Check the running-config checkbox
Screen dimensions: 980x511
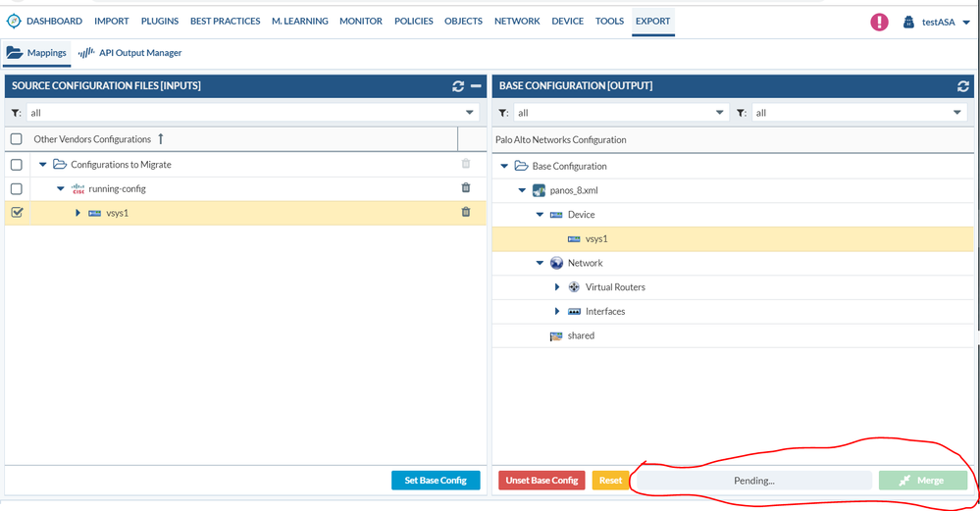coord(17,188)
